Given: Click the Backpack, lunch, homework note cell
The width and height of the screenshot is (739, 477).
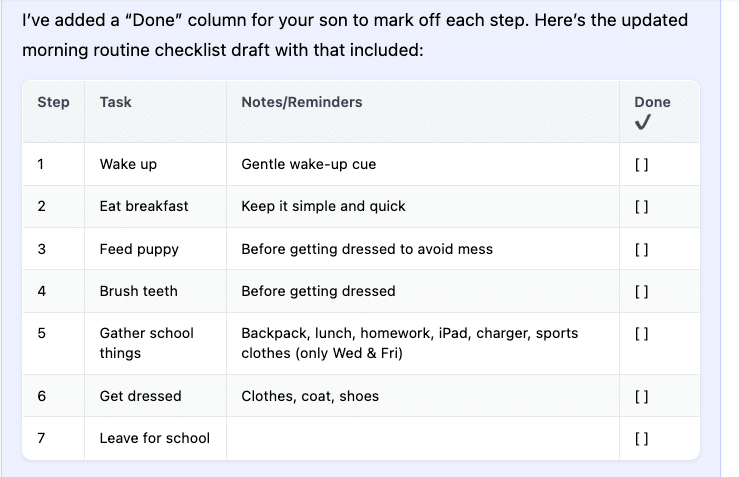Looking at the screenshot, I should click(409, 343).
